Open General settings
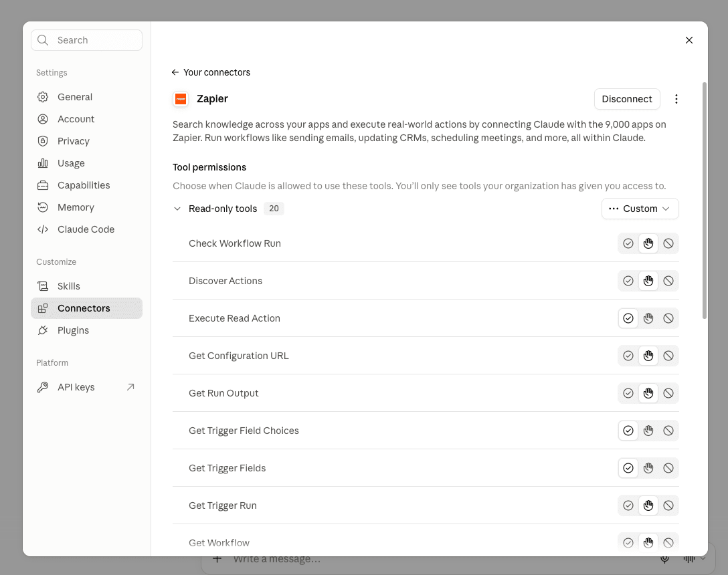 click(x=86, y=97)
